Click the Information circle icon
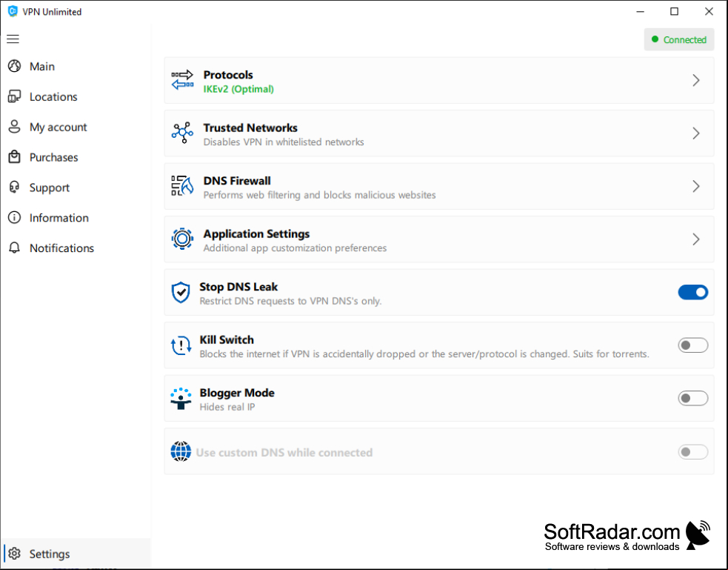728x570 pixels. [x=14, y=217]
